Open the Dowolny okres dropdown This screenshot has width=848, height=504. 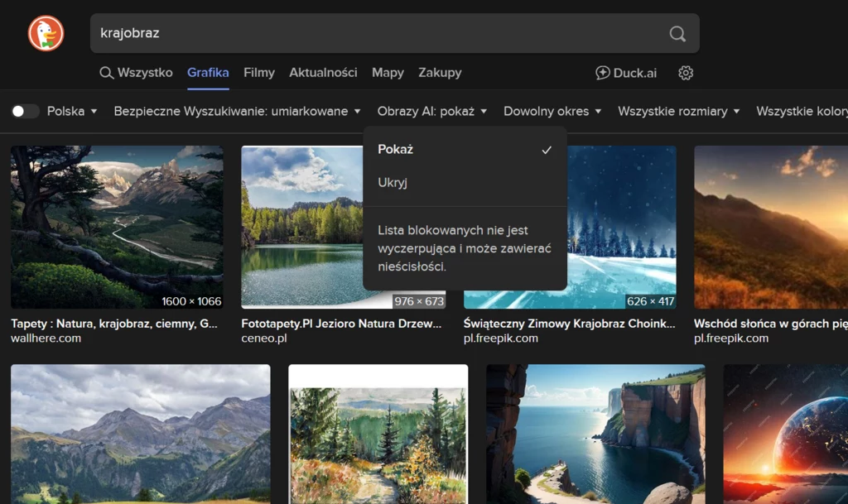click(552, 111)
